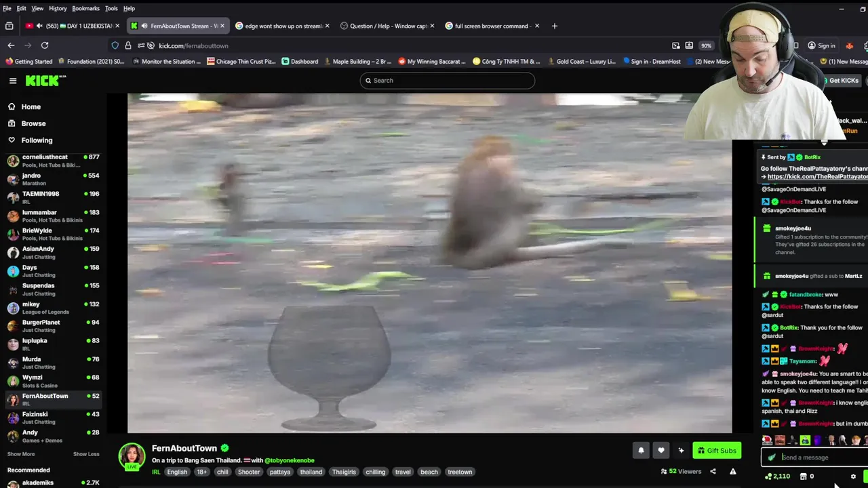Click the Gift Subs button
The image size is (868, 488).
(x=717, y=450)
